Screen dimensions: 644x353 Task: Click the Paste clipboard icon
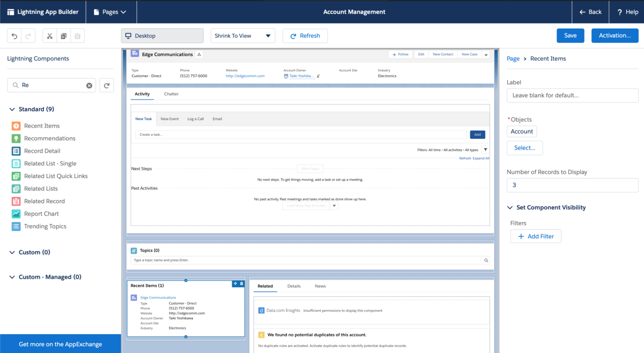click(78, 36)
